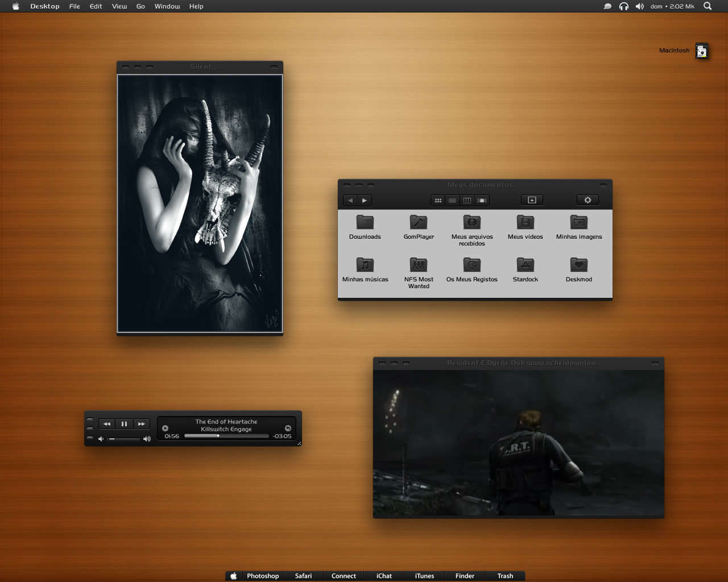Click Finder in the dock
This screenshot has width=728, height=582.
coord(465,576)
